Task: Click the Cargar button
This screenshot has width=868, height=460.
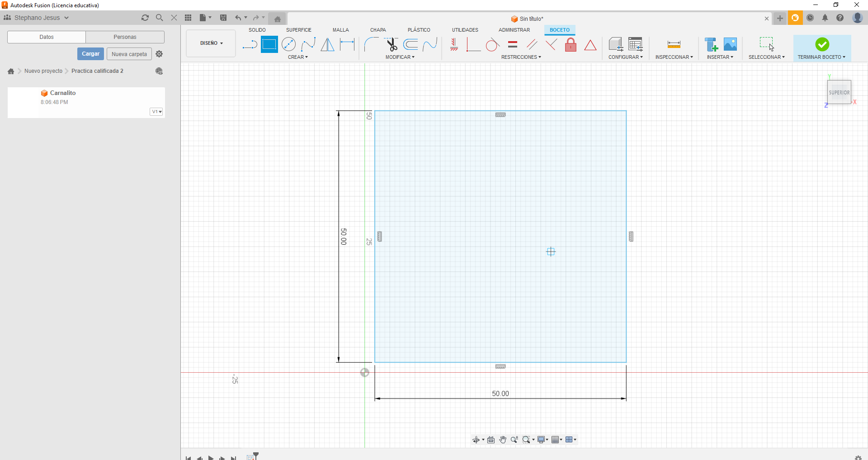Action: [90, 54]
